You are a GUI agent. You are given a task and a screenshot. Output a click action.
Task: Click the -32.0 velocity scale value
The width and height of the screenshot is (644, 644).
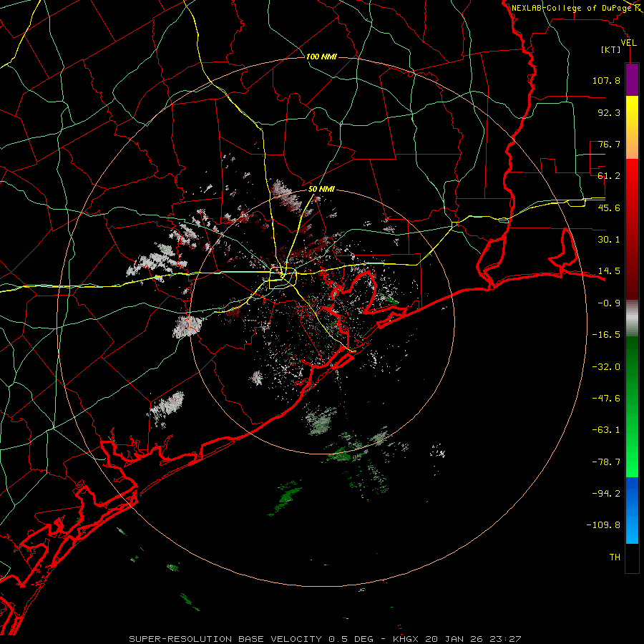coord(606,367)
